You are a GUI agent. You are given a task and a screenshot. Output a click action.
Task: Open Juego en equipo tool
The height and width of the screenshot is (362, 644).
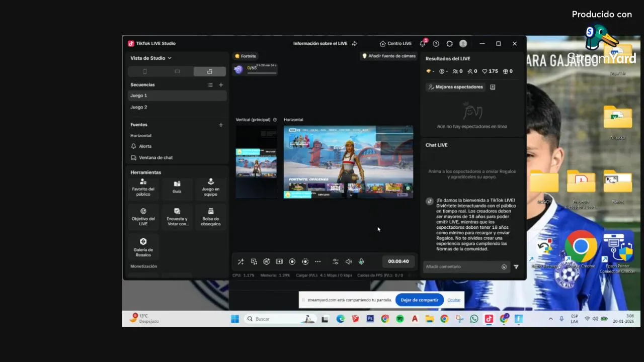[x=210, y=188]
